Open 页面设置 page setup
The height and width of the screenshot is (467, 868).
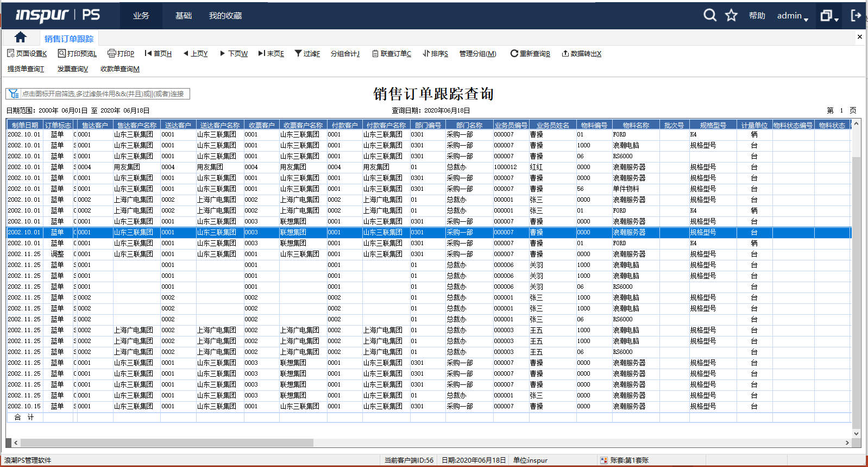click(x=27, y=53)
